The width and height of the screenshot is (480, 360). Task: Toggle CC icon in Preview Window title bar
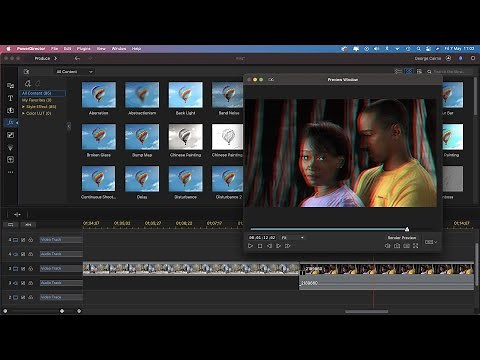(x=271, y=79)
